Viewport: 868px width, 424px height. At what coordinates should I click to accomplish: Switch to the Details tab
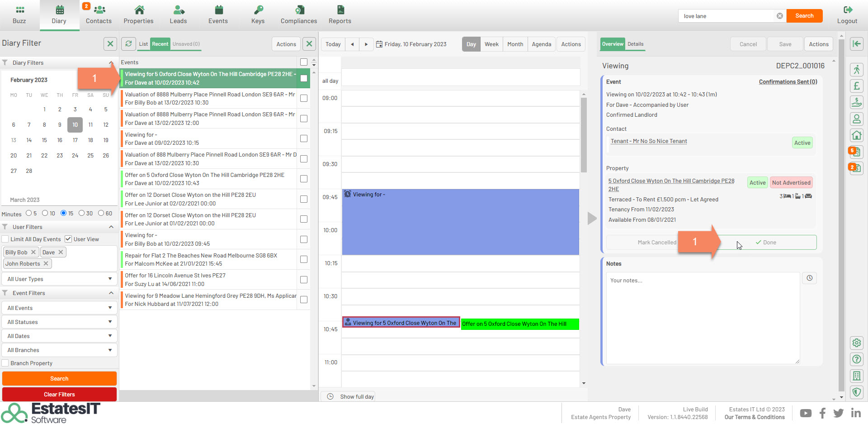(635, 44)
